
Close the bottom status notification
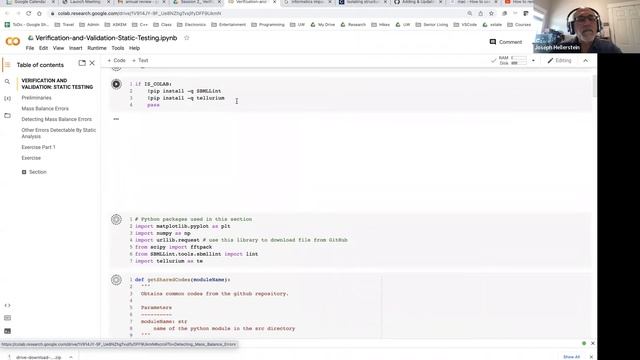point(593,344)
